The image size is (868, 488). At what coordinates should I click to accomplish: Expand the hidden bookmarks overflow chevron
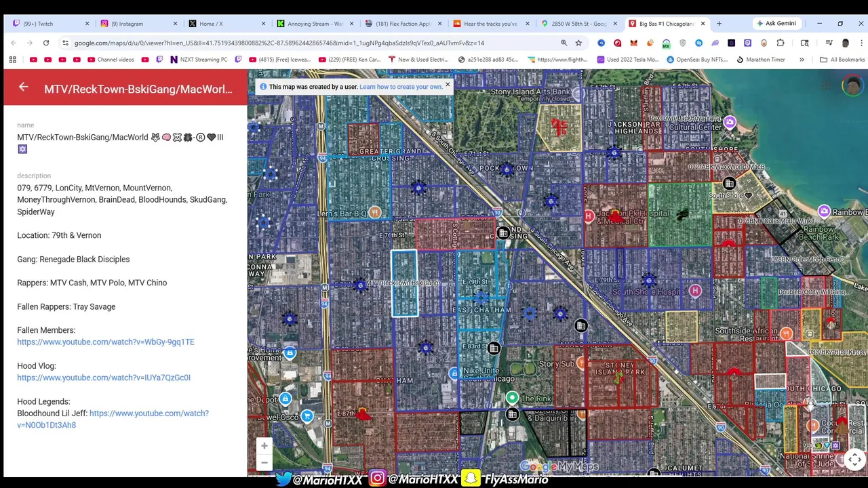tap(802, 60)
